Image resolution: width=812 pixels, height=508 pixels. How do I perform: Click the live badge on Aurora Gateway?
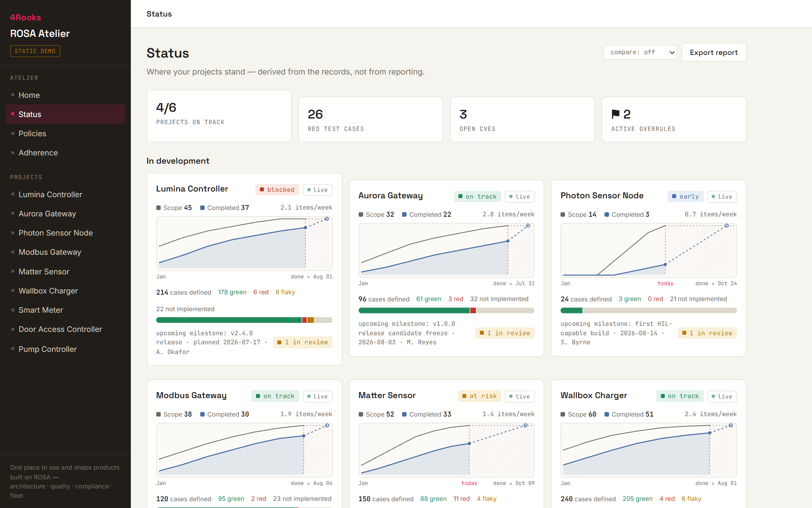520,196
